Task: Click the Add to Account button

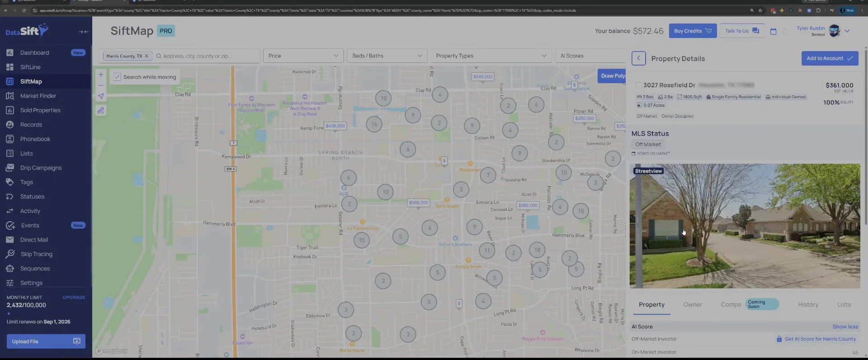Action: [x=830, y=58]
